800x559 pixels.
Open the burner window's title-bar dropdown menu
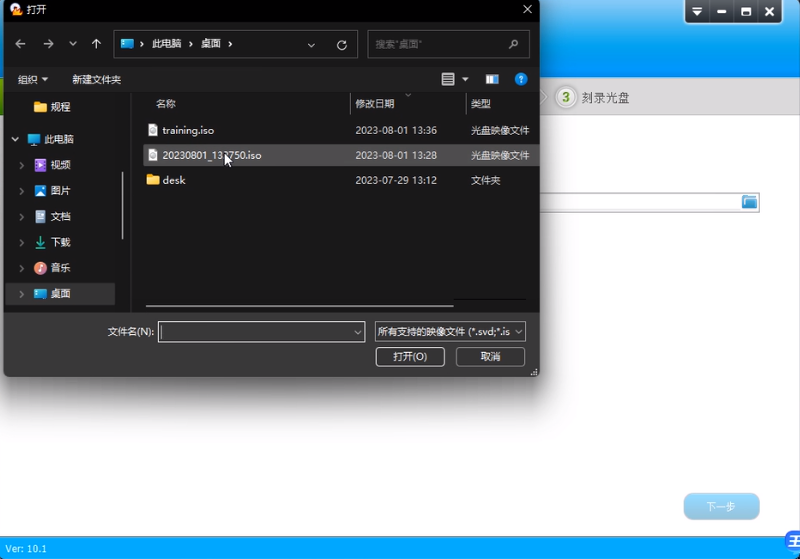[x=697, y=12]
